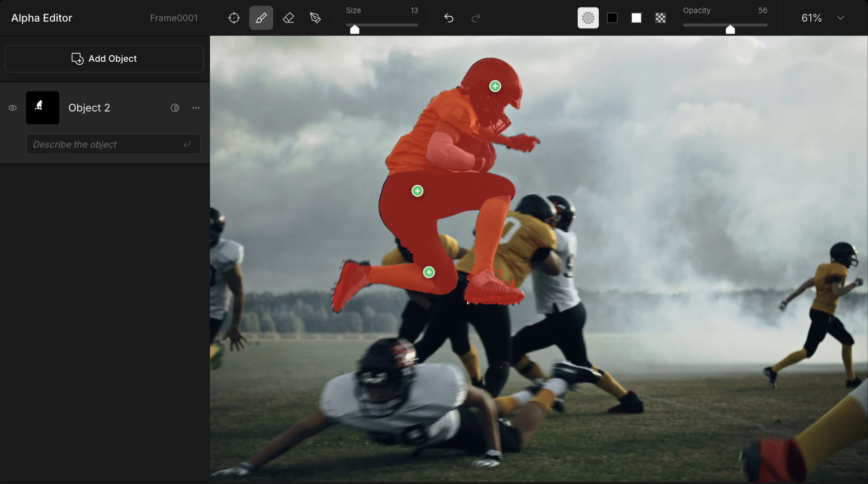Focus the Describe the object field
868x484 pixels.
[x=113, y=144]
